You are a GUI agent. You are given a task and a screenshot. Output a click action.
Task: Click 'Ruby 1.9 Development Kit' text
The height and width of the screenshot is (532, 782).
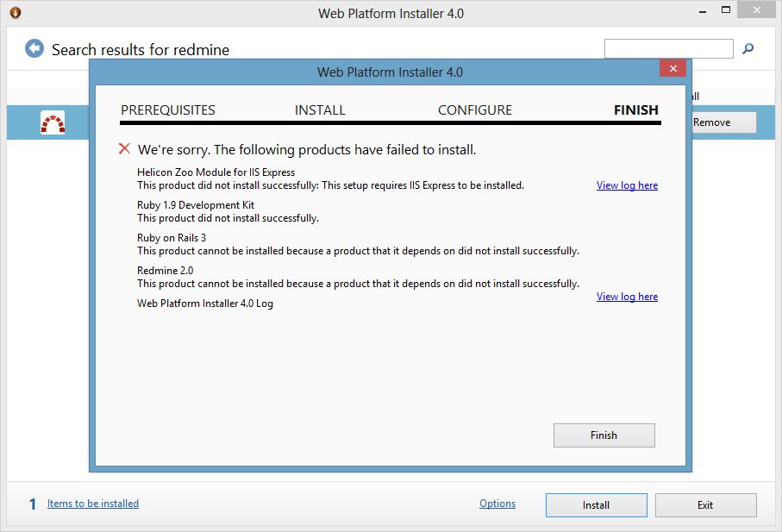coord(196,205)
